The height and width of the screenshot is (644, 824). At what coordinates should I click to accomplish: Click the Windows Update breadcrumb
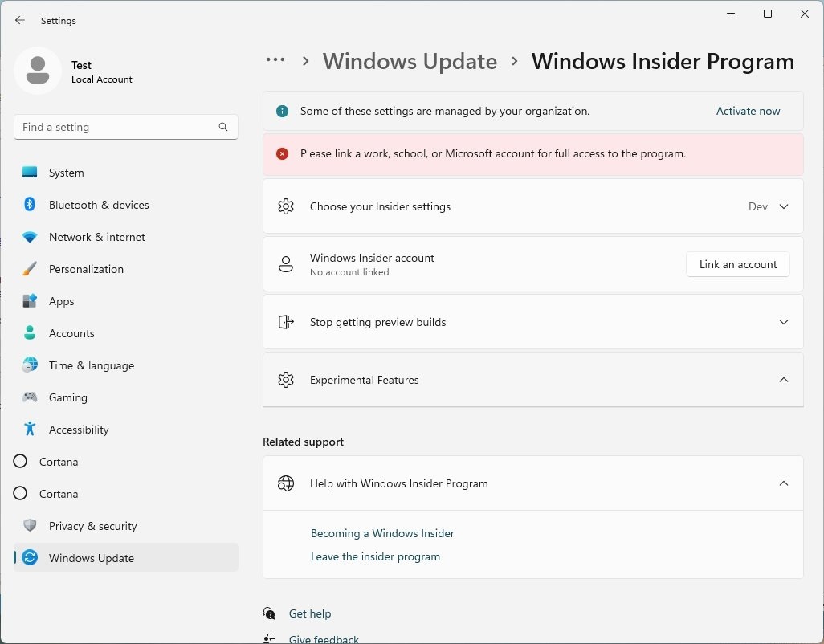(410, 61)
